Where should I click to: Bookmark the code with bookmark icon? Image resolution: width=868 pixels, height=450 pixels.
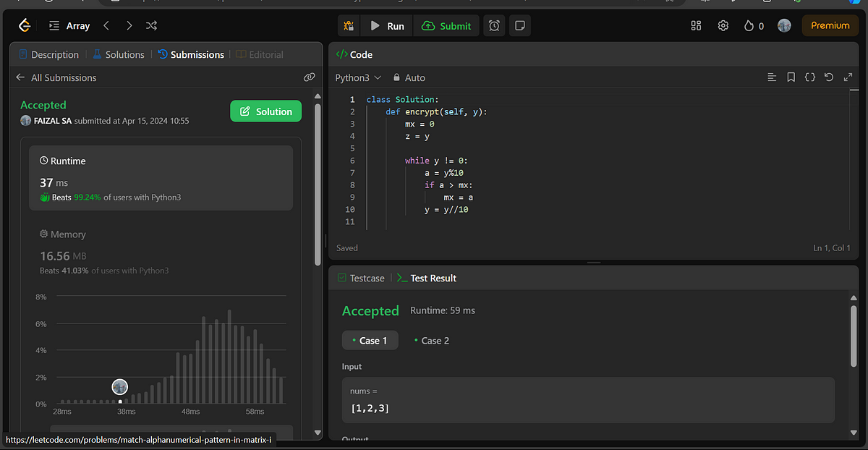coord(791,77)
